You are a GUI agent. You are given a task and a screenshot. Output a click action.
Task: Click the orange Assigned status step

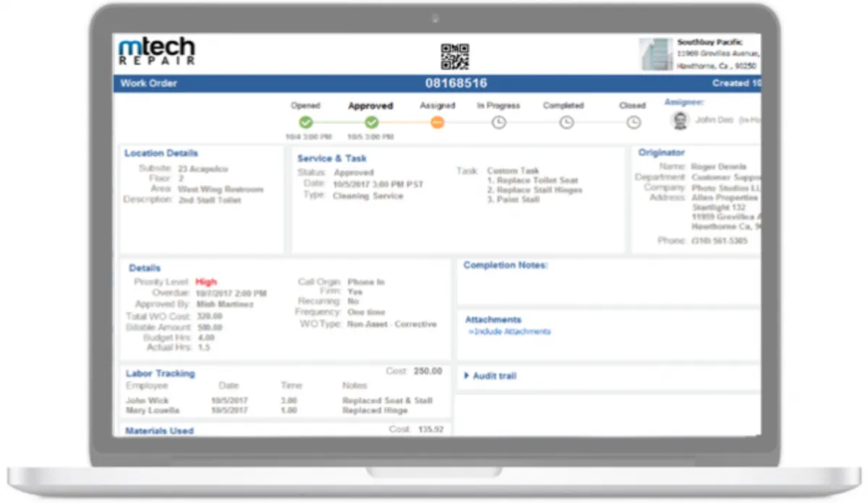[x=437, y=122]
